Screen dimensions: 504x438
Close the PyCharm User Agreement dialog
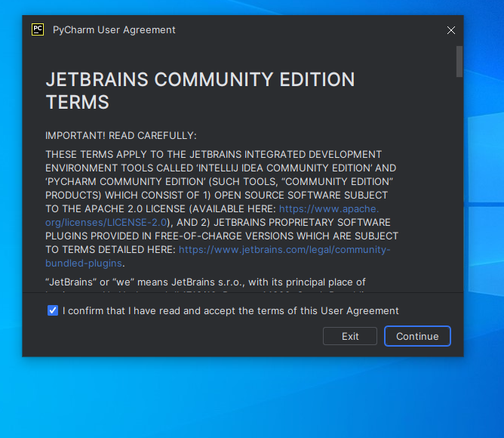point(451,30)
